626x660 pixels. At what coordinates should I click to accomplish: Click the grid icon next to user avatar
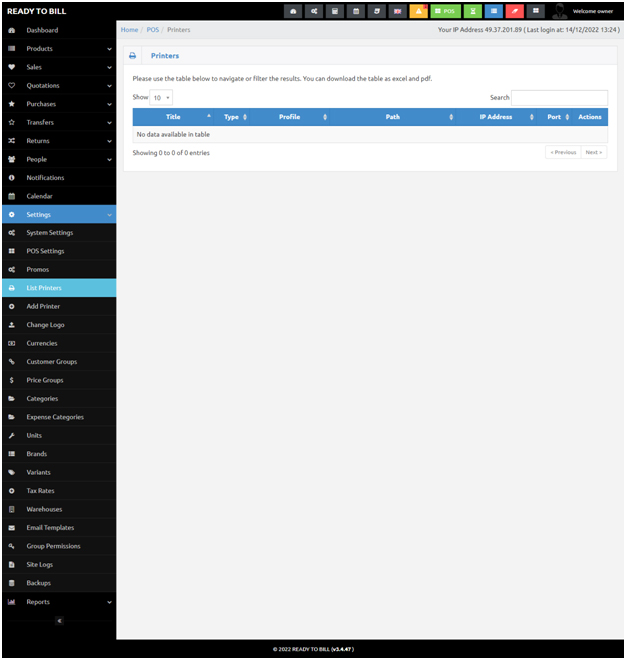point(535,11)
